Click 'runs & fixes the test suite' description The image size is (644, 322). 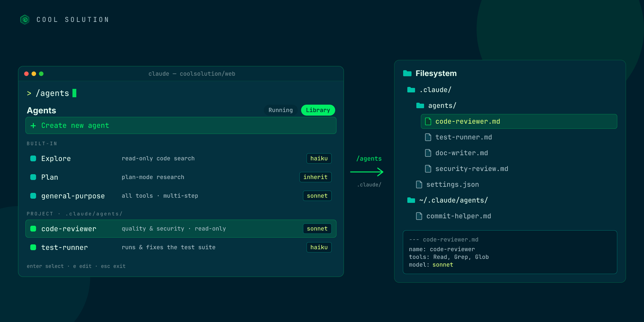pos(169,247)
